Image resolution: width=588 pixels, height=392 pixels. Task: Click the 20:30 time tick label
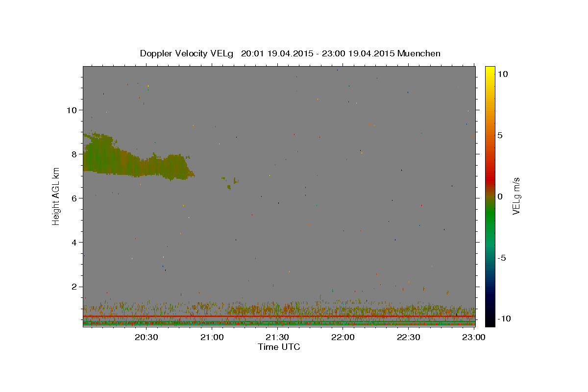click(147, 337)
